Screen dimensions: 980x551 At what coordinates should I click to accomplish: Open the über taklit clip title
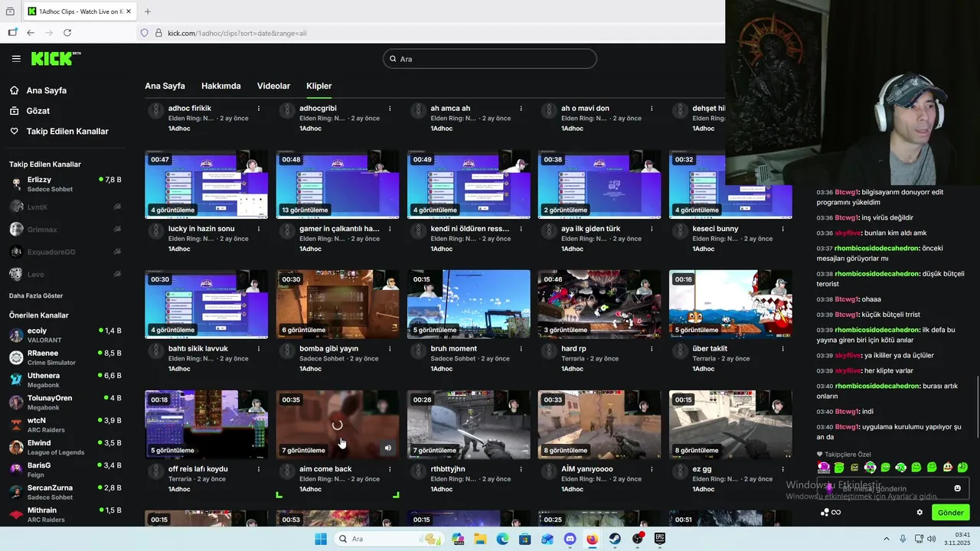pos(710,349)
